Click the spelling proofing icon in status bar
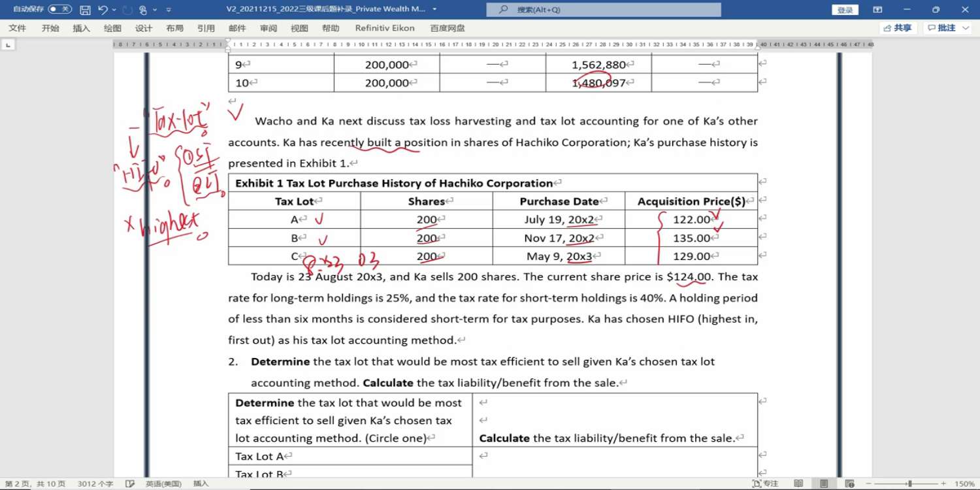This screenshot has width=980, height=490. [x=130, y=483]
